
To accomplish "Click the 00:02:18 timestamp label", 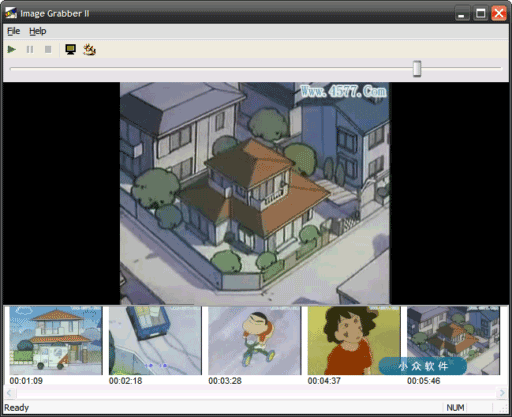I will 125,381.
